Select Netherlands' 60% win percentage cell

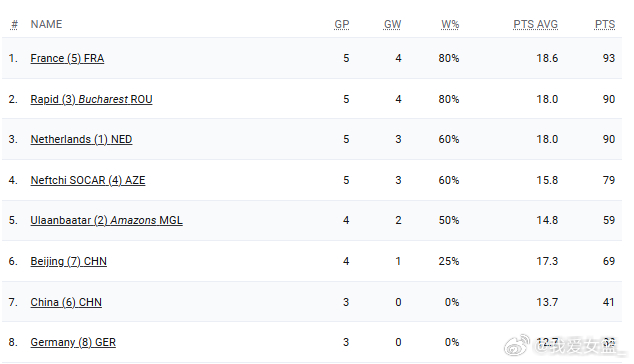click(x=449, y=139)
